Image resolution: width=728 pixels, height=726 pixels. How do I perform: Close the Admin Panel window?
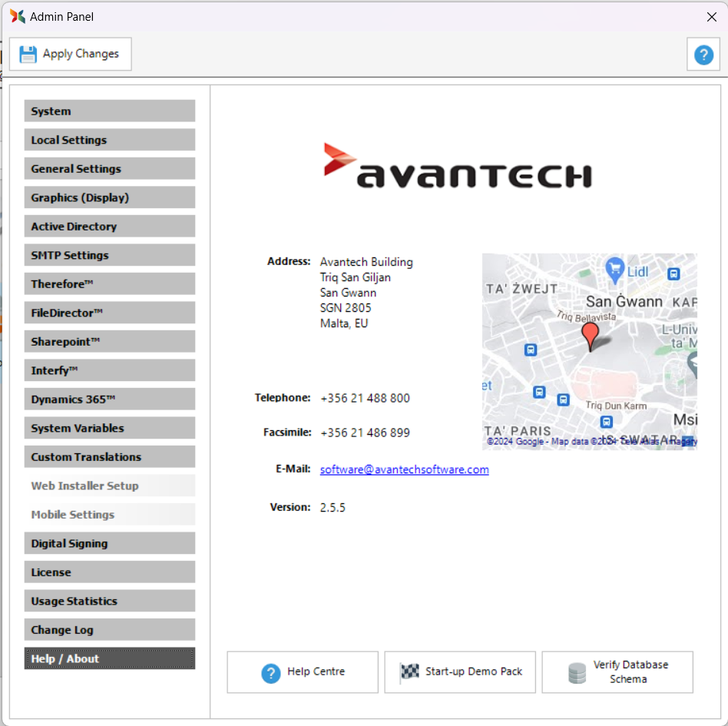[x=711, y=17]
